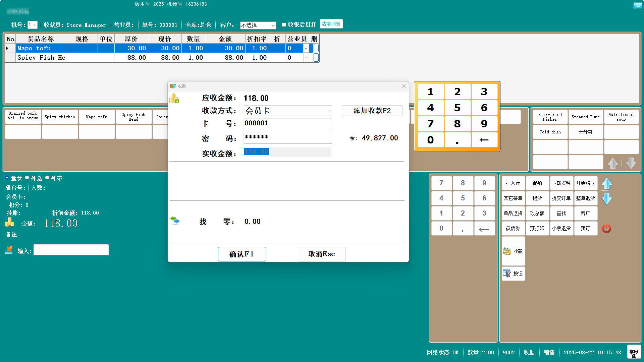Click the 整单退货 button
Viewport: 644px width, 362px height.
click(586, 198)
